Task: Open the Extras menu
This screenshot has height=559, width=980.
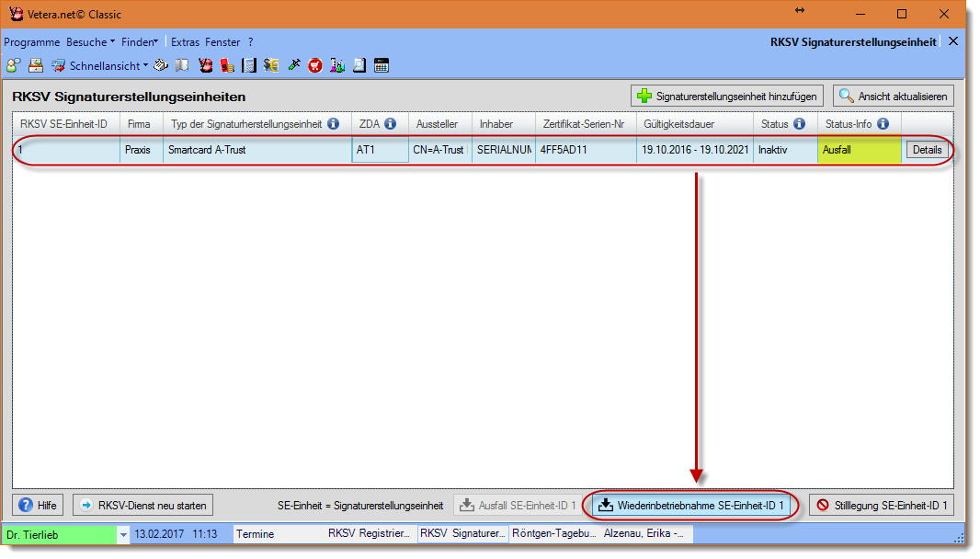Action: tap(185, 42)
